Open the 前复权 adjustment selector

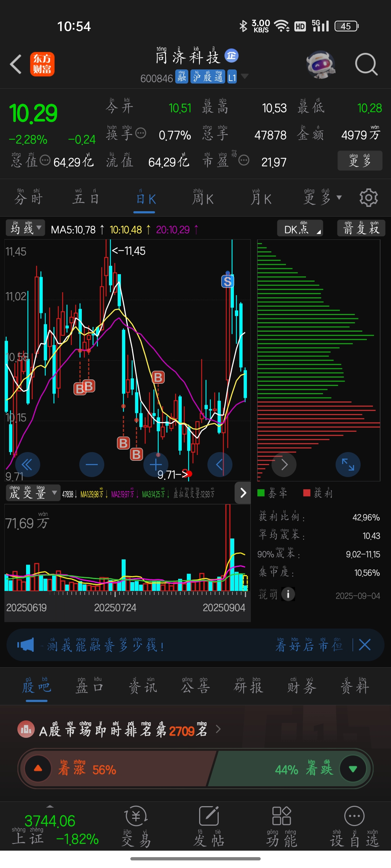(x=361, y=229)
